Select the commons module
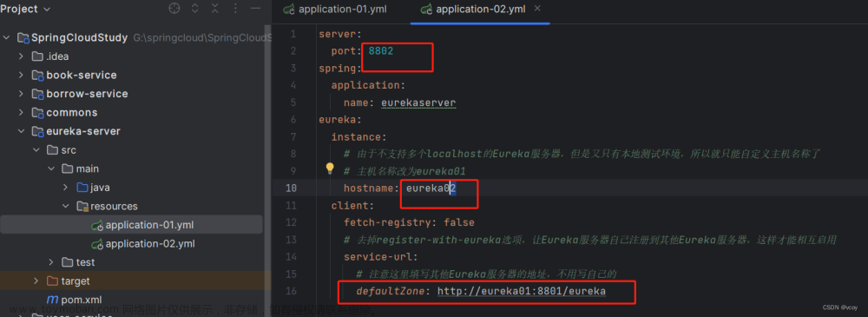Image resolution: width=868 pixels, height=317 pixels. (x=72, y=113)
